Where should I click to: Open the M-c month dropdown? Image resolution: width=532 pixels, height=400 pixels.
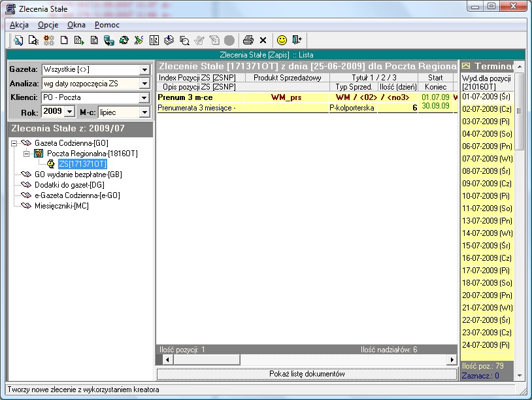tap(144, 112)
